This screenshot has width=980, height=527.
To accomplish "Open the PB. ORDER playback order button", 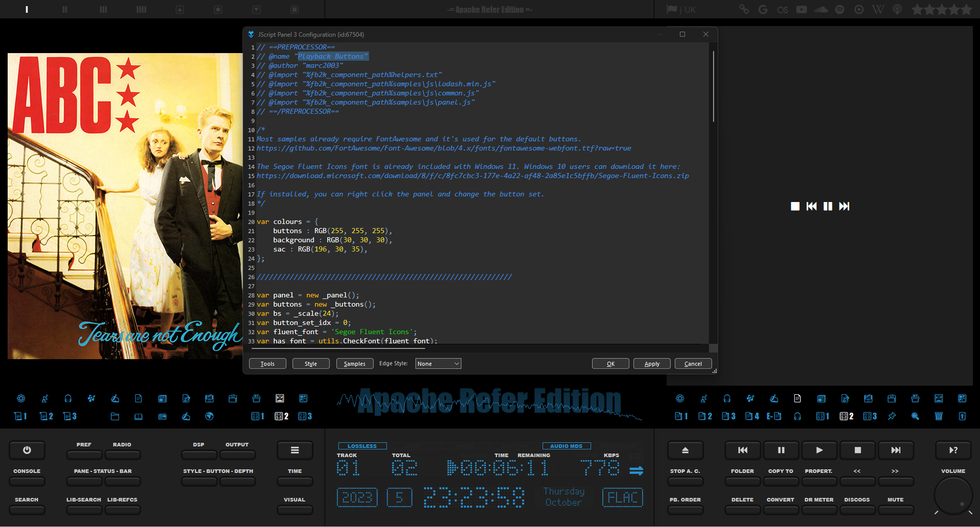I will (685, 510).
